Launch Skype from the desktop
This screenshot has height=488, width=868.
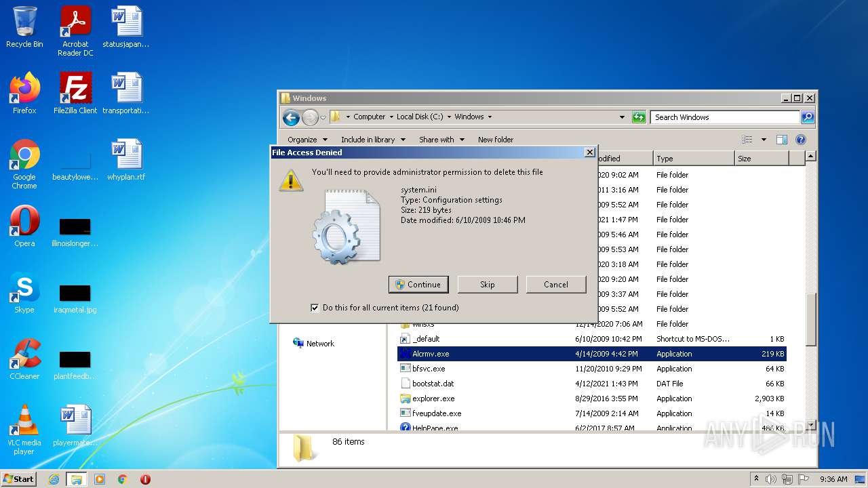click(24, 292)
